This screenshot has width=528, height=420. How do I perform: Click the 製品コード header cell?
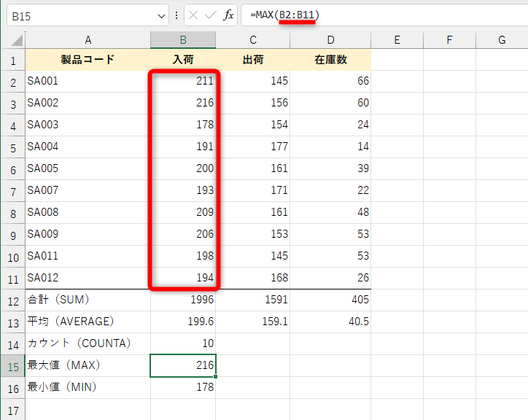pos(88,60)
